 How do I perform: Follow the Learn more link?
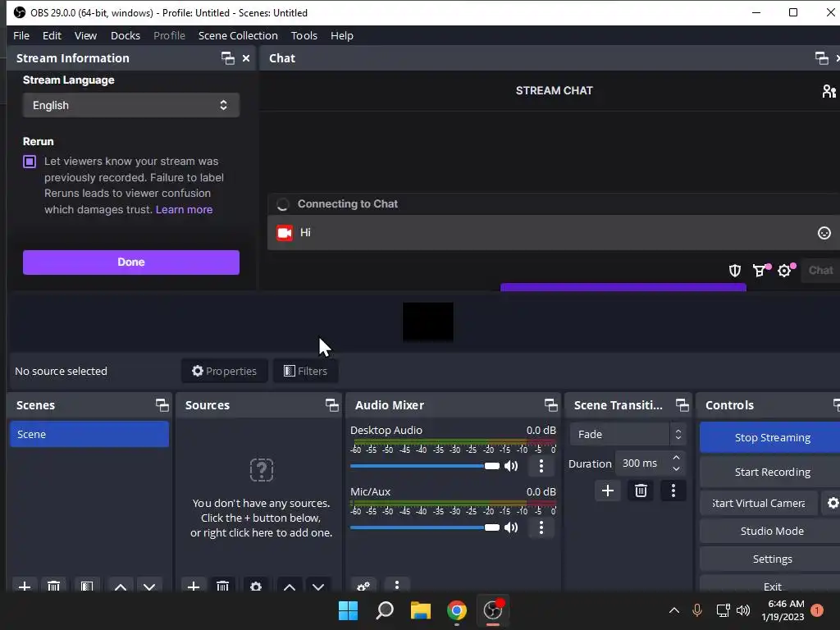pos(185,209)
